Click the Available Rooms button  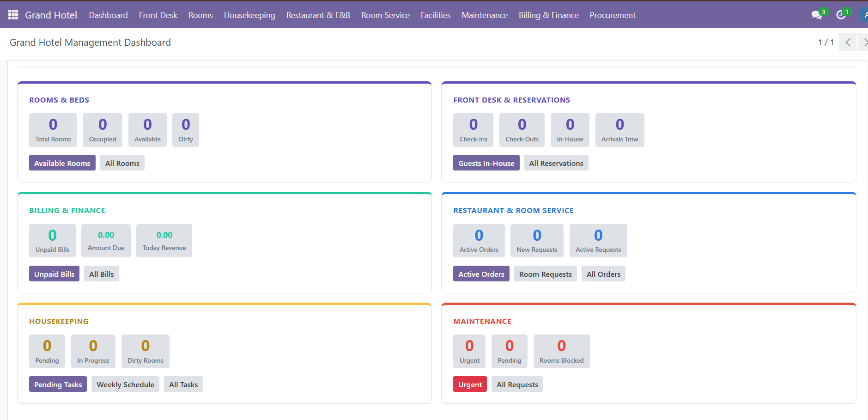(62, 163)
